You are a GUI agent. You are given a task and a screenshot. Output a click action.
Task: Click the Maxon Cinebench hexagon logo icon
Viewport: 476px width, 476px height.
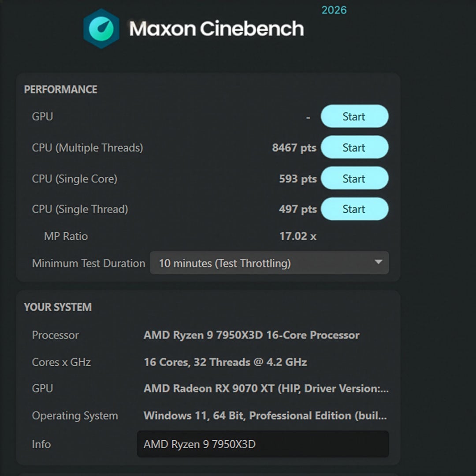pyautogui.click(x=101, y=29)
